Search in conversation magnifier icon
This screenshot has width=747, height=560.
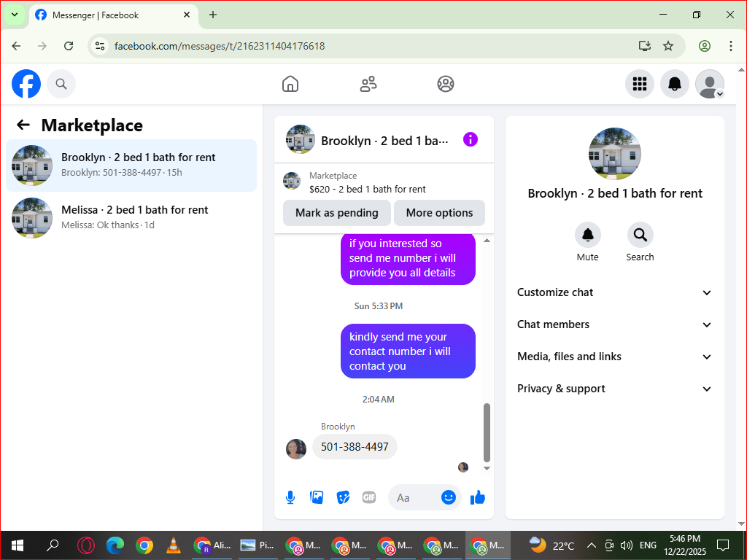tap(640, 235)
